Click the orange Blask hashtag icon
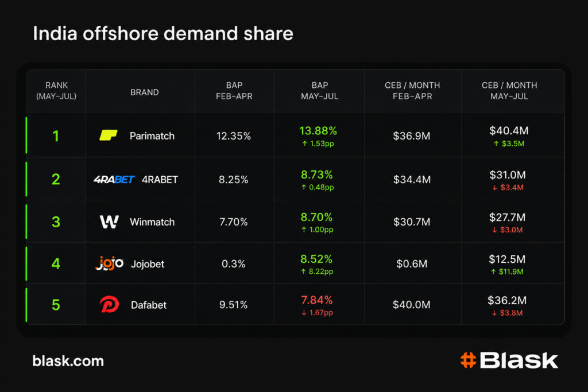 pyautogui.click(x=468, y=360)
